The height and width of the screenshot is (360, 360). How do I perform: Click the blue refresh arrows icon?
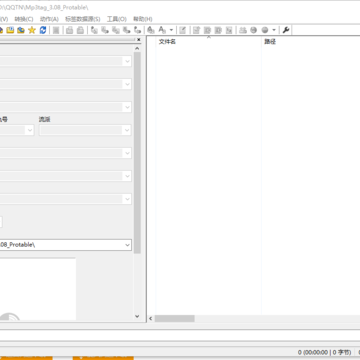coord(43,30)
